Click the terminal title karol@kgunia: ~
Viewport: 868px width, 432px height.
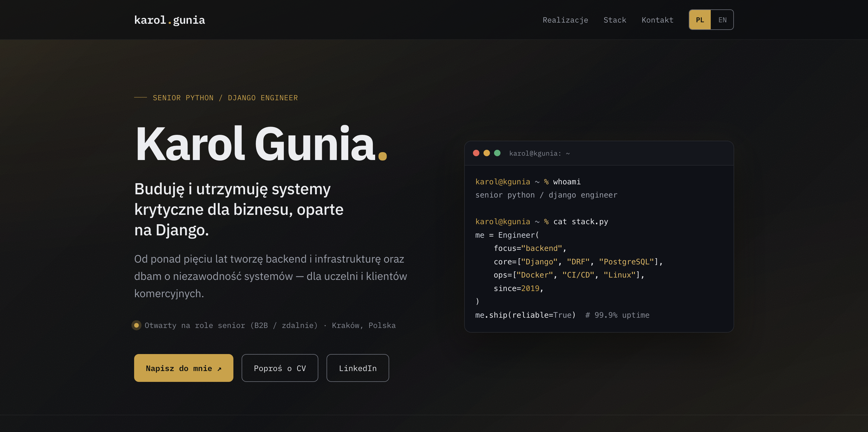click(539, 154)
